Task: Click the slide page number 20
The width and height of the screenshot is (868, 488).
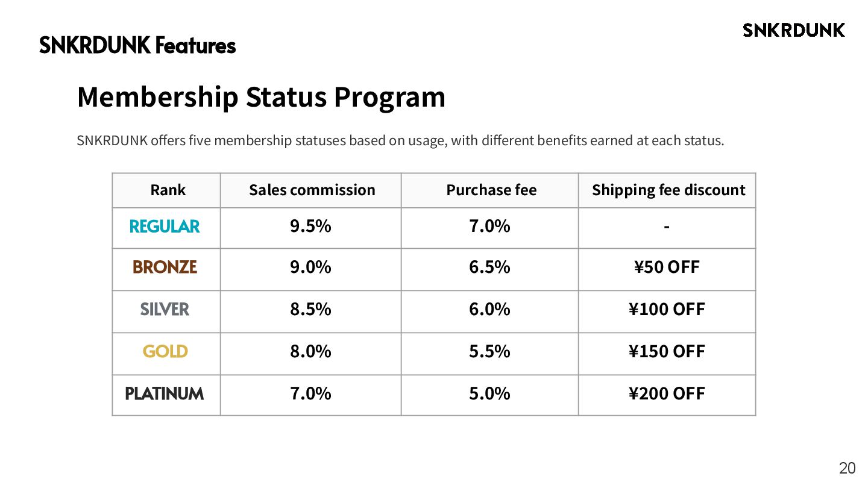Action: click(847, 468)
